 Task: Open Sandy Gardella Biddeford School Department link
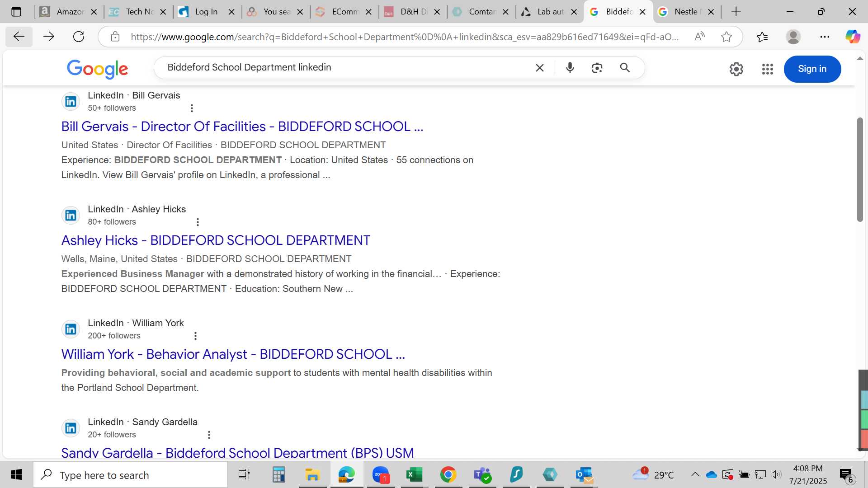coord(238,452)
